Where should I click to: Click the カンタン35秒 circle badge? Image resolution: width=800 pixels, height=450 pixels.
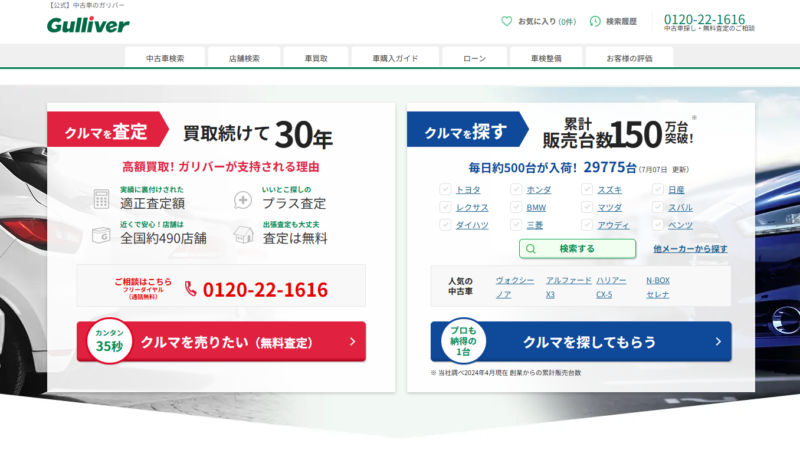pos(109,341)
